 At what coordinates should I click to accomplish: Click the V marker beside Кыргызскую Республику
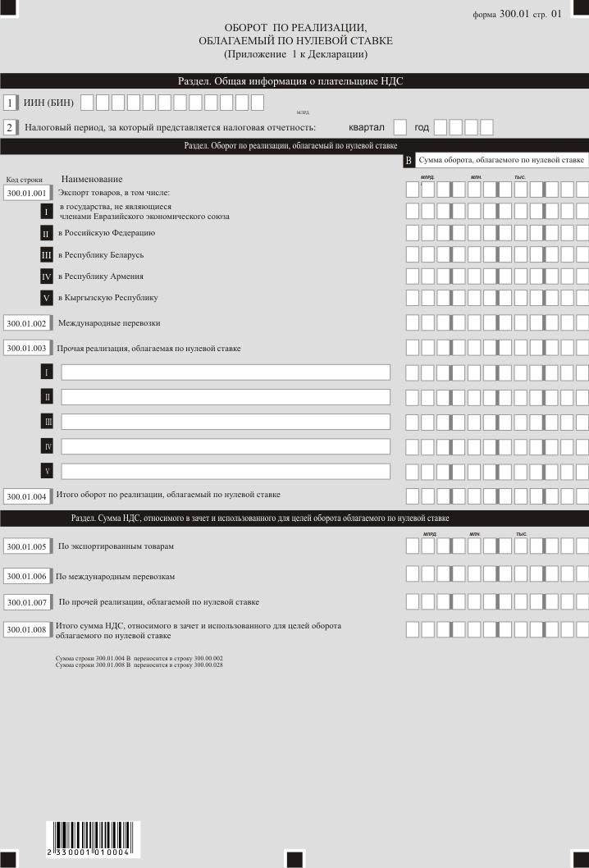[48, 298]
